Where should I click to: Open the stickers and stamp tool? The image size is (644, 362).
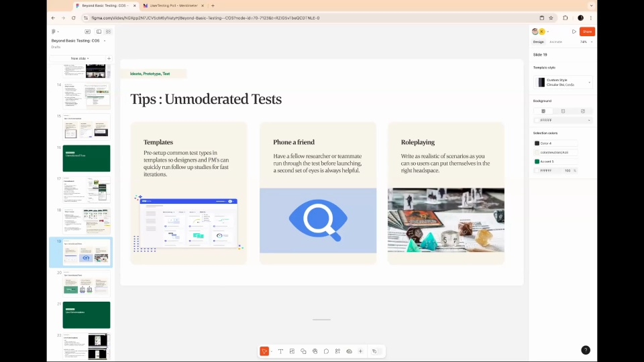(x=315, y=351)
